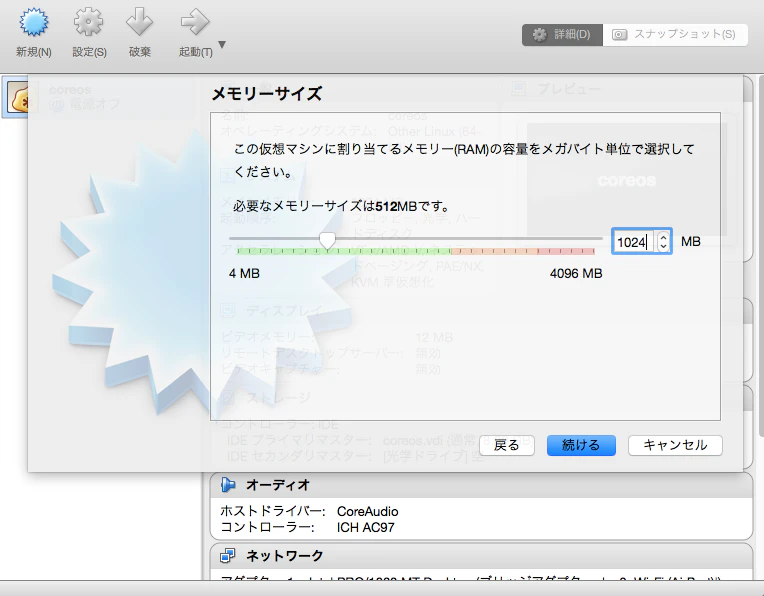
Task: Click the ネットワーク section network icon
Action: tap(228, 556)
